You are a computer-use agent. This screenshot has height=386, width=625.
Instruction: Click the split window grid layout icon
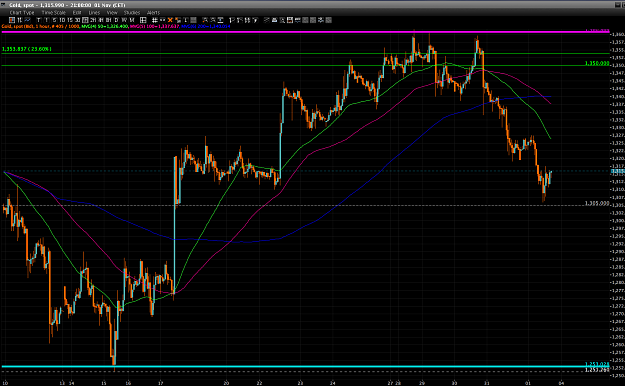coord(143,20)
